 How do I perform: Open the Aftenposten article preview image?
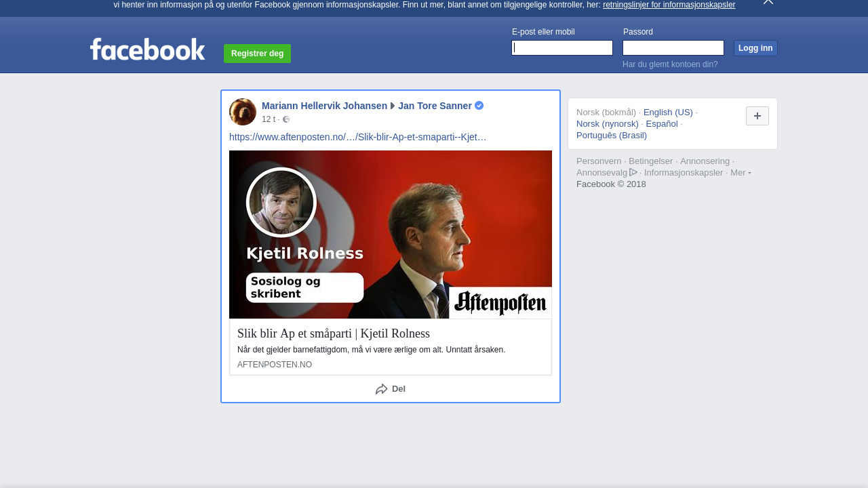(391, 235)
